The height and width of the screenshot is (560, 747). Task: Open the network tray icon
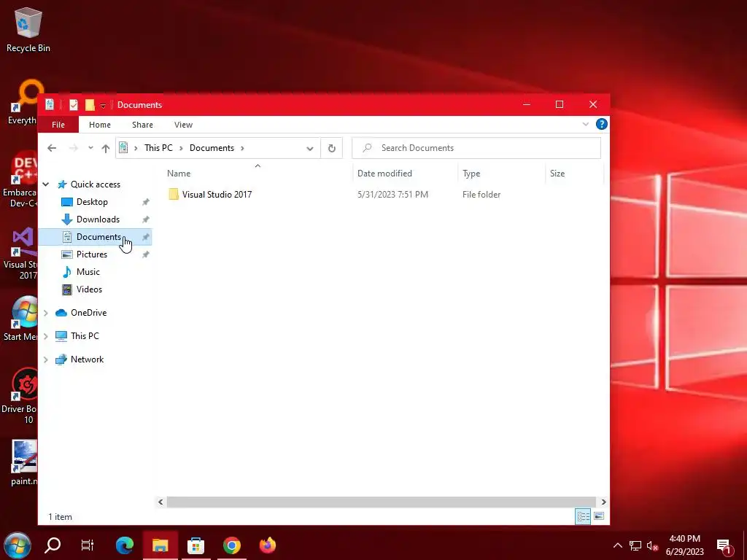tap(635, 545)
